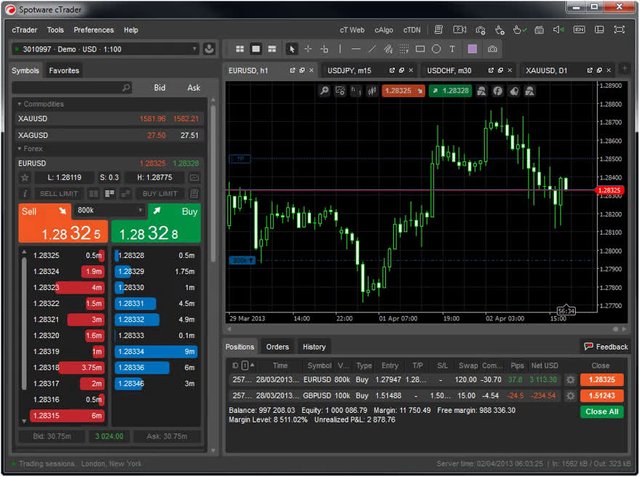This screenshot has height=477, width=640.
Task: Open the 800k volume dropdown
Action: tap(110, 211)
